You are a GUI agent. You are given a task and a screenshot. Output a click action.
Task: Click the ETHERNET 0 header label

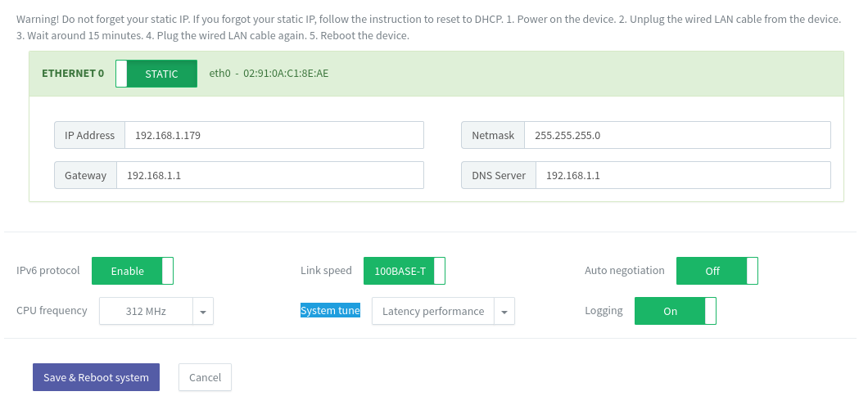coord(73,73)
